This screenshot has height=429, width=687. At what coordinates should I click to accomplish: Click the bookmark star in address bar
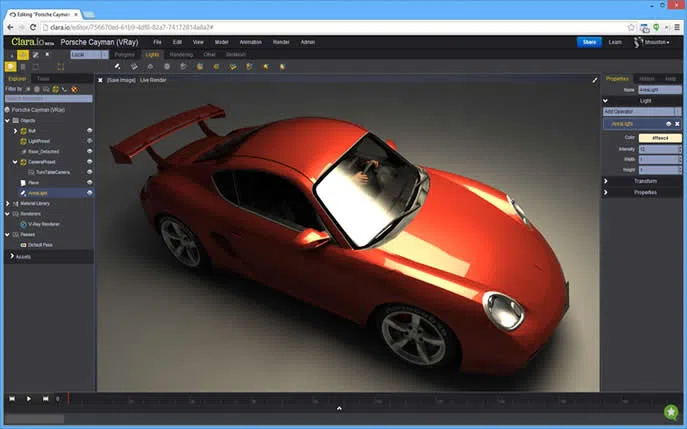coord(630,28)
